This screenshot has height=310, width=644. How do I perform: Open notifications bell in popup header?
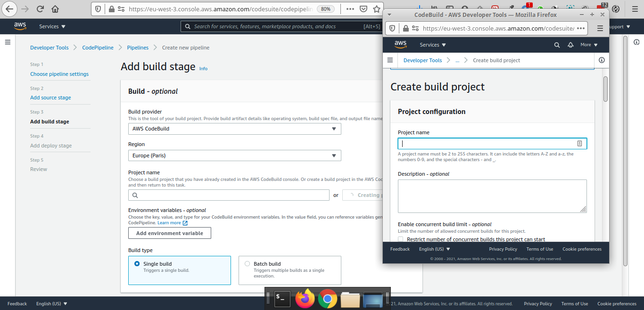click(x=570, y=45)
